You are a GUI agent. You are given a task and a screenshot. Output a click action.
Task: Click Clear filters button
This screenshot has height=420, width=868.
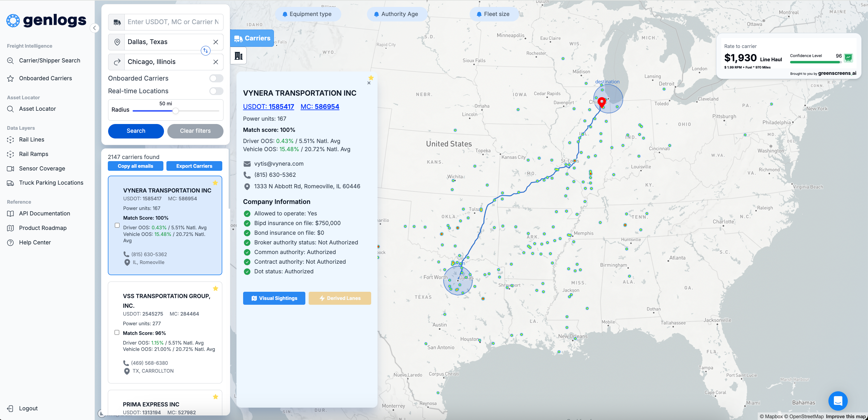pyautogui.click(x=195, y=131)
